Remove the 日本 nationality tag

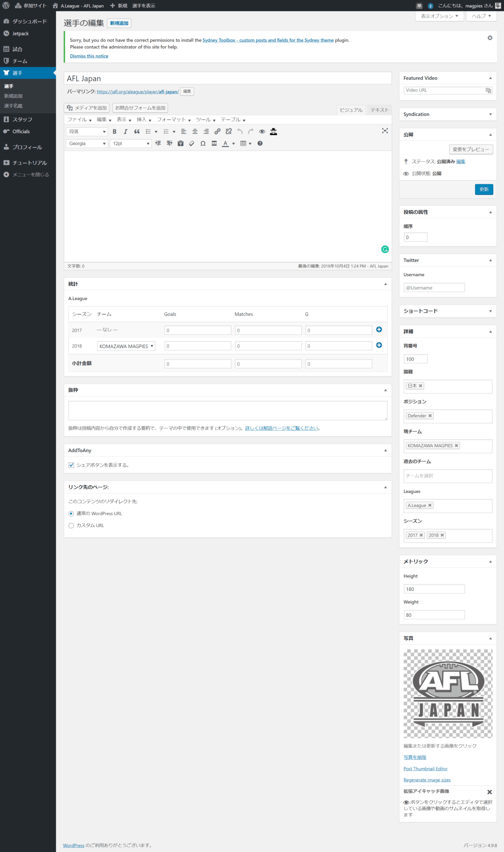420,386
